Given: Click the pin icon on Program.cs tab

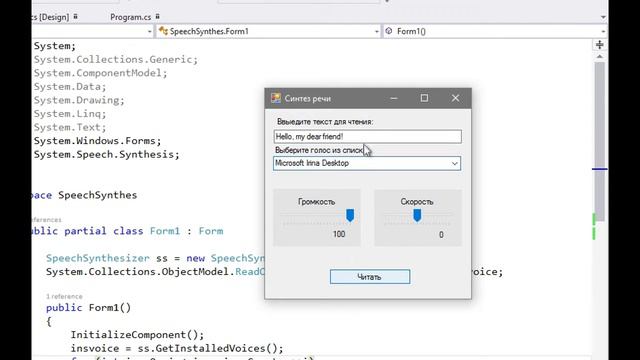Looking at the screenshot, I should 158,17.
